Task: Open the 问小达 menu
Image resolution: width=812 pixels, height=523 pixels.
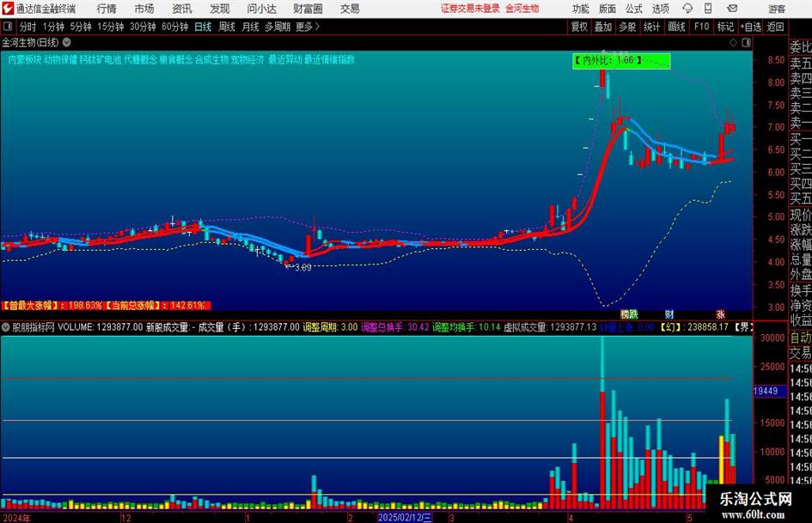Action: tap(261, 9)
